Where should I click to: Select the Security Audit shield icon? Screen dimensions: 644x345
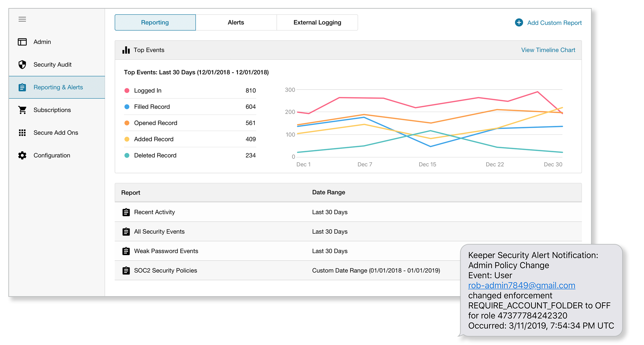22,64
